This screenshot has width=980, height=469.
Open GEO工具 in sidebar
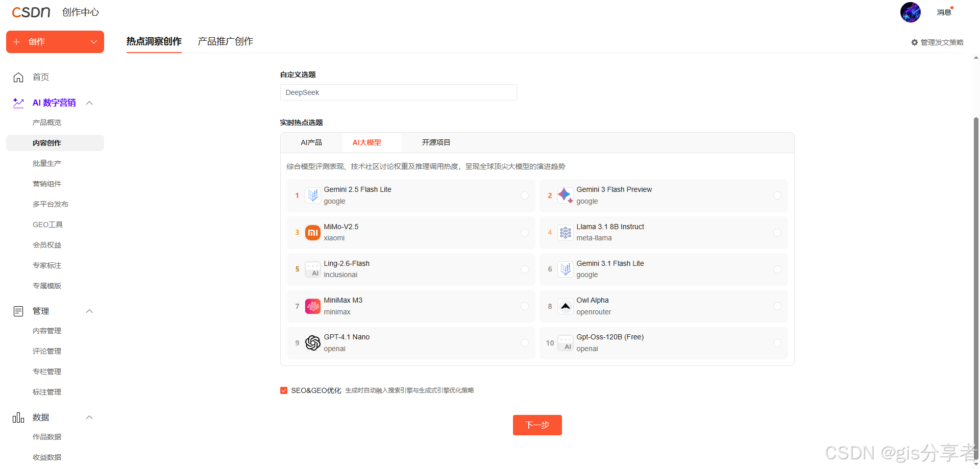click(48, 225)
